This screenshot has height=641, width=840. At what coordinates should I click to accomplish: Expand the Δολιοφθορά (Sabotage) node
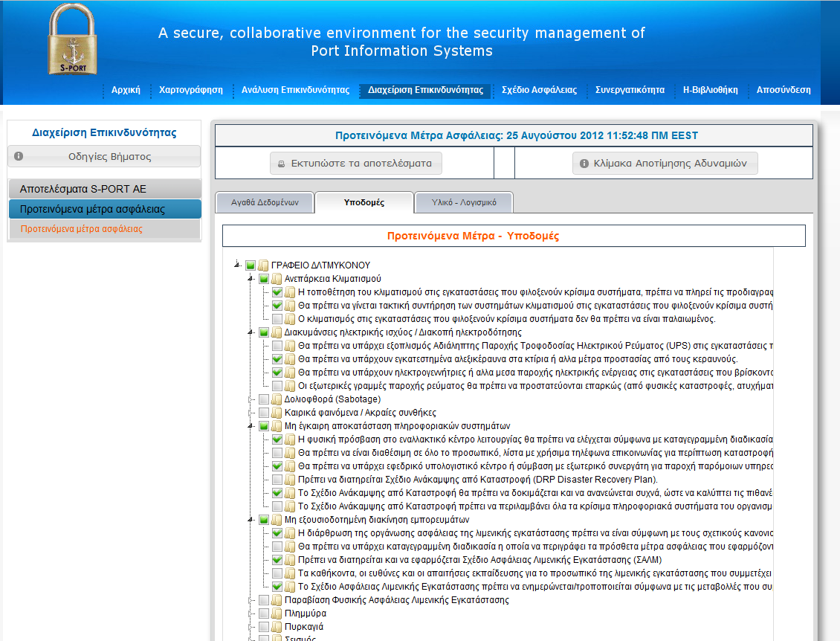(251, 399)
